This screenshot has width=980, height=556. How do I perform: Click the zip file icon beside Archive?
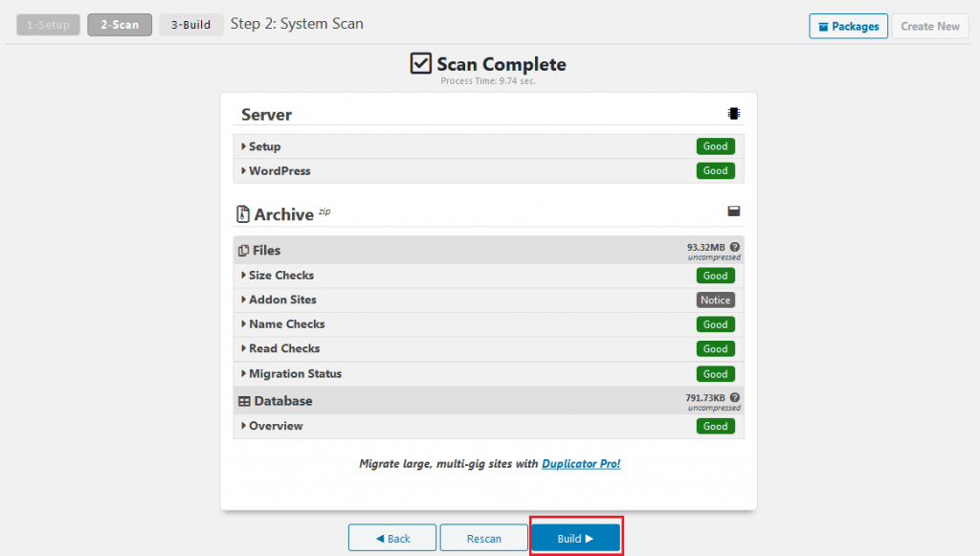[x=243, y=213]
